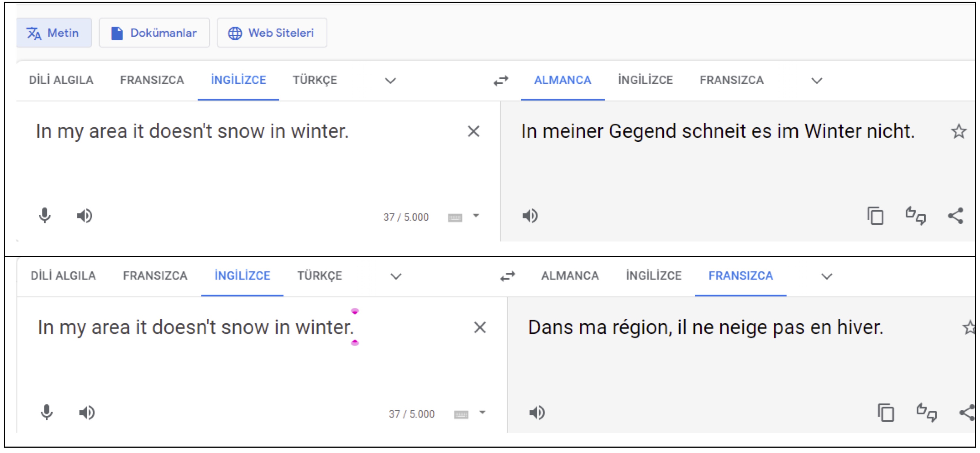Save the German translation with the star
This screenshot has width=980, height=453.
pyautogui.click(x=958, y=131)
